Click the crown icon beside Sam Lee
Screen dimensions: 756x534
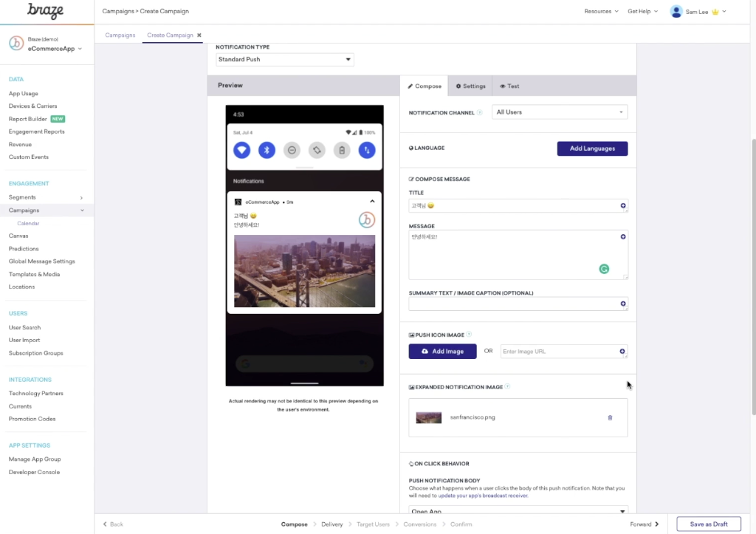click(x=715, y=12)
